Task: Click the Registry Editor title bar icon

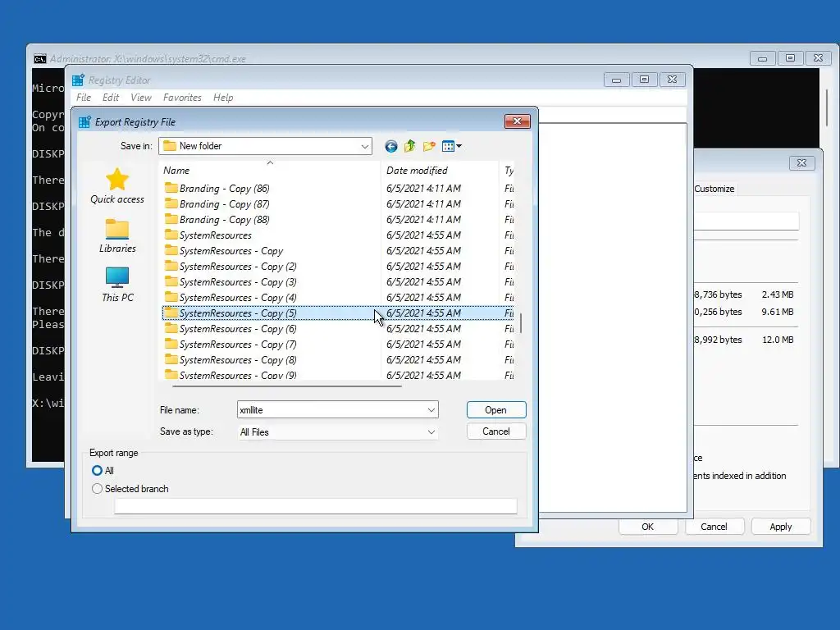Action: pyautogui.click(x=78, y=80)
